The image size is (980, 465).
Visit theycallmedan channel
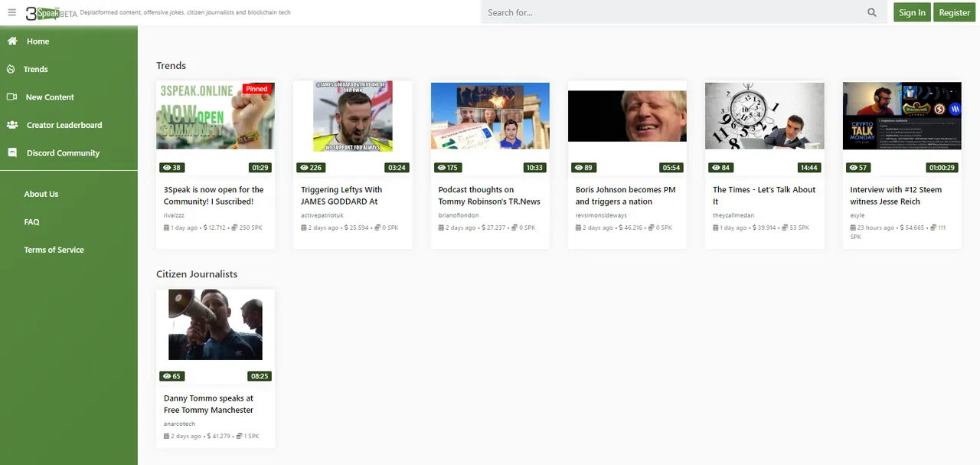[733, 215]
